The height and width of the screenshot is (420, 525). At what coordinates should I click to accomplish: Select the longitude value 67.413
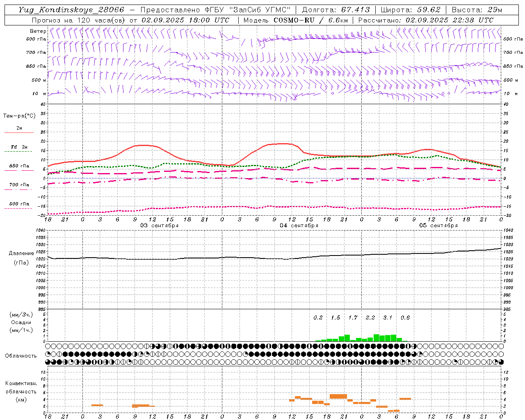(x=356, y=10)
